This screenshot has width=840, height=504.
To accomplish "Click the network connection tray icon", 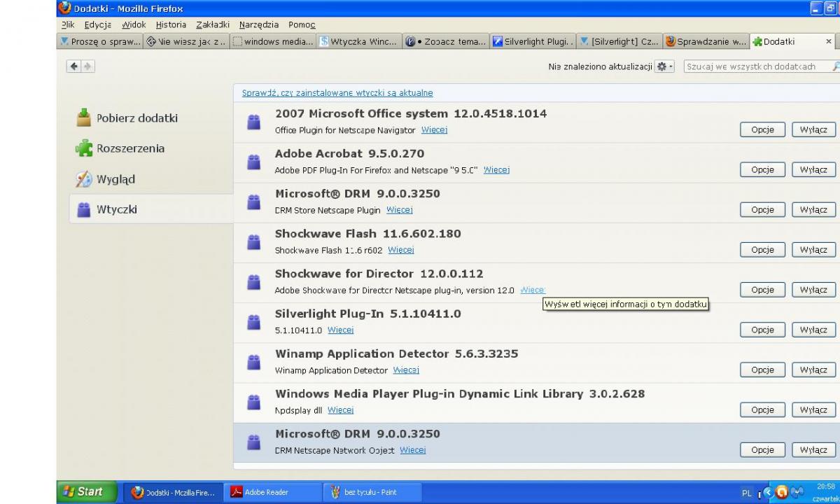I will 798,492.
